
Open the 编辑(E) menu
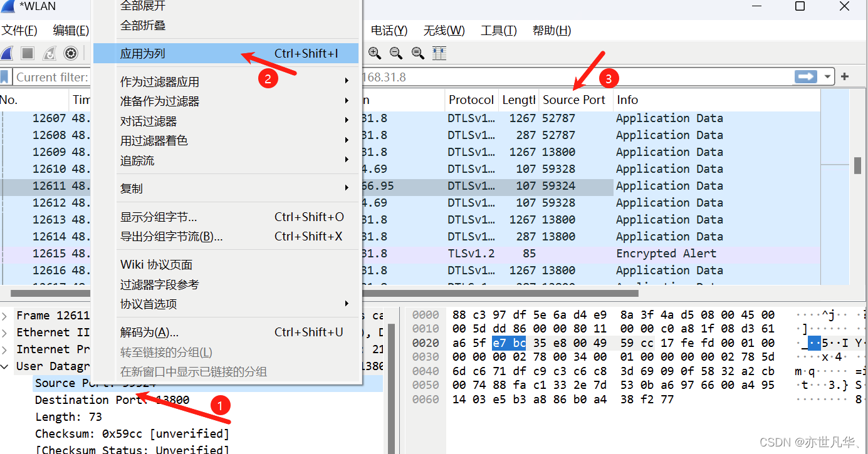pyautogui.click(x=70, y=31)
